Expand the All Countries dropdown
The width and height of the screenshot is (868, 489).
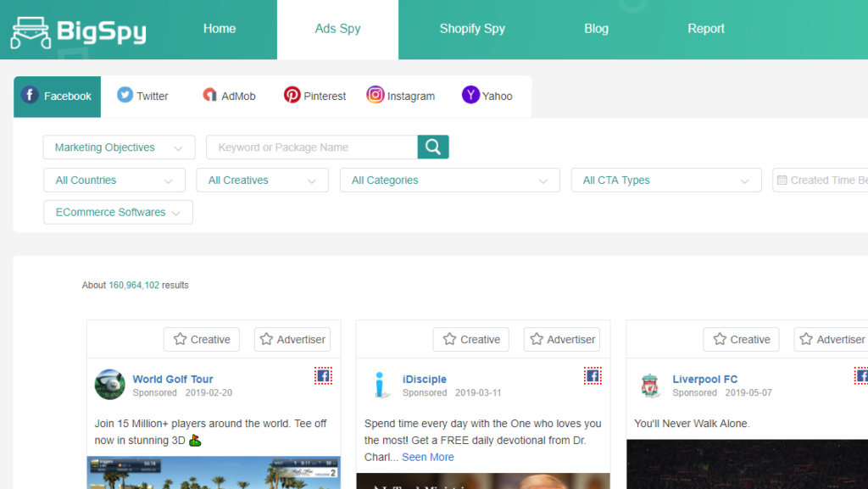pos(114,181)
